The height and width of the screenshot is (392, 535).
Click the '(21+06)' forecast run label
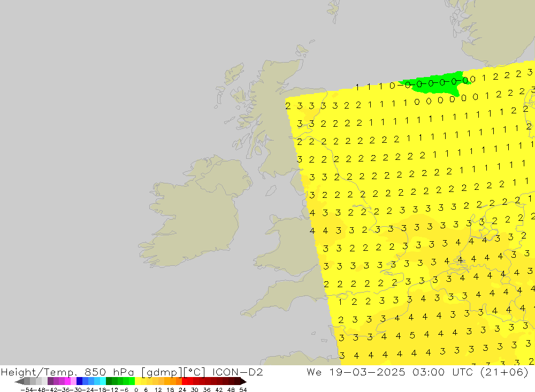tap(505, 372)
